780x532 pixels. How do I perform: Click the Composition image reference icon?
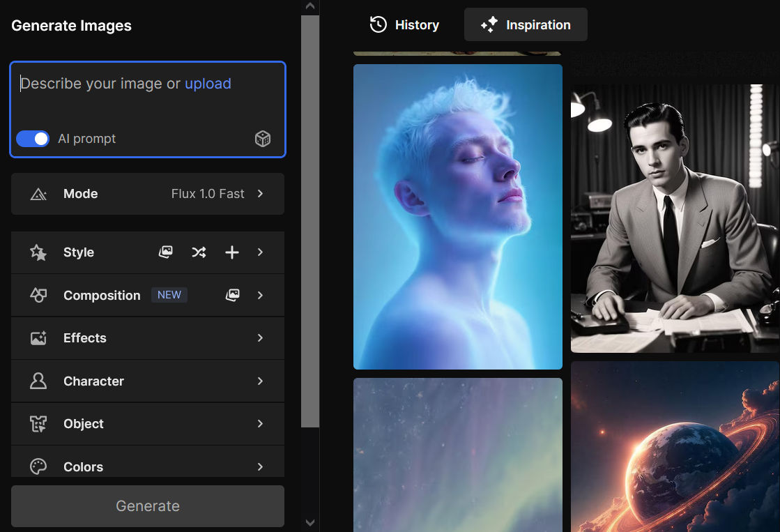[x=232, y=296]
